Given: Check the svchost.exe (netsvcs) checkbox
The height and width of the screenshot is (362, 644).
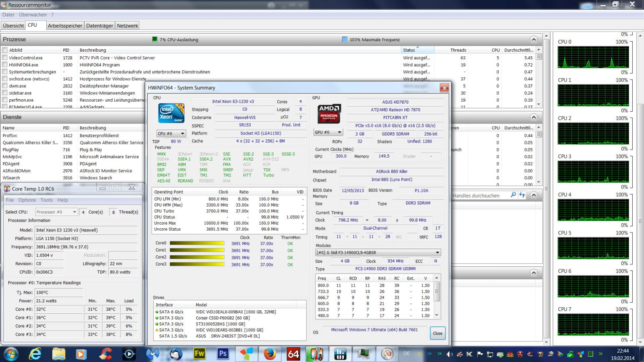Looking at the screenshot, I should coord(5,79).
